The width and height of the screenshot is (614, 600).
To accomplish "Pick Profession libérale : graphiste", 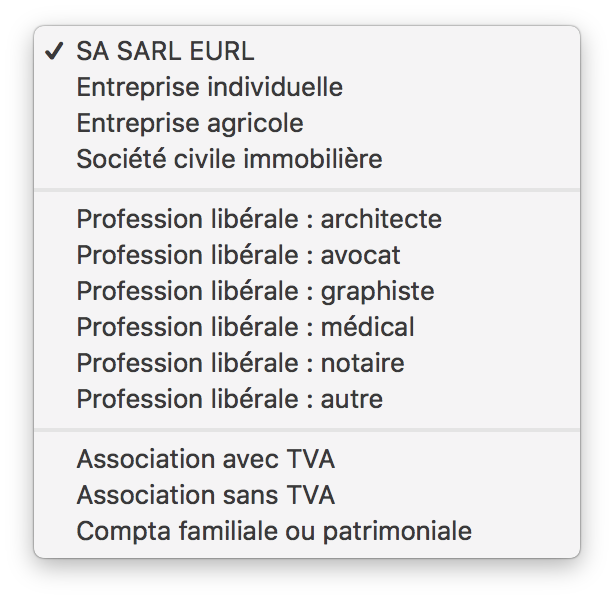I will (x=307, y=291).
